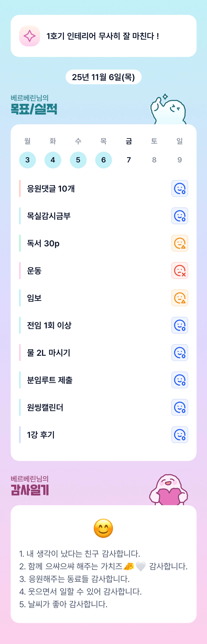Click the red face icon for 운동

coord(179,270)
